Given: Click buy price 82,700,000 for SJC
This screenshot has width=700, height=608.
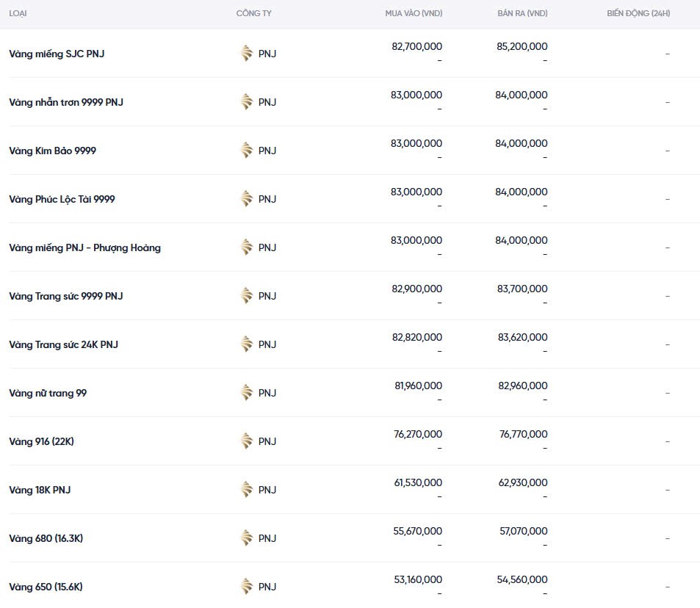Looking at the screenshot, I should pyautogui.click(x=416, y=46).
